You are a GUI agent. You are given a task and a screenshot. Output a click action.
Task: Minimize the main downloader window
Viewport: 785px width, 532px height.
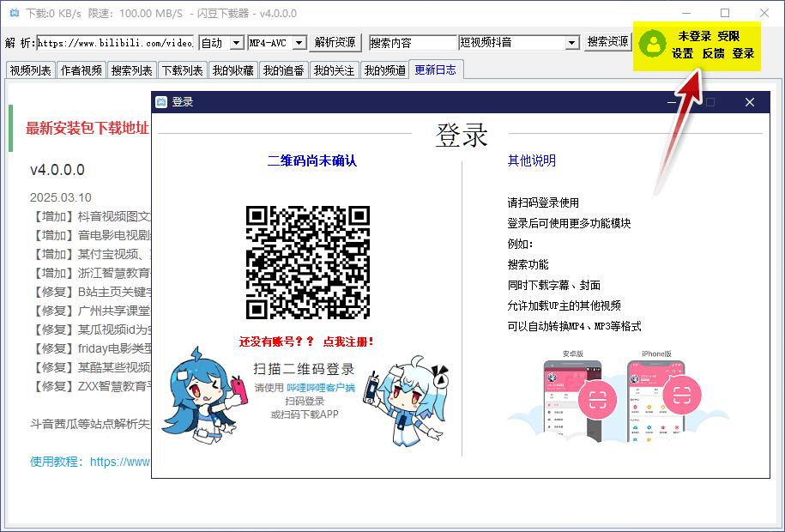[685, 13]
